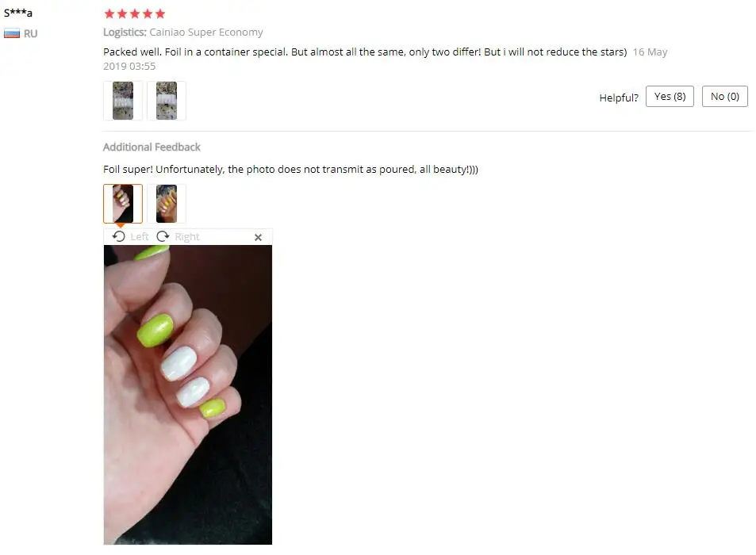Vote No (0) on review helpfulness
756x555 pixels.
tap(724, 97)
